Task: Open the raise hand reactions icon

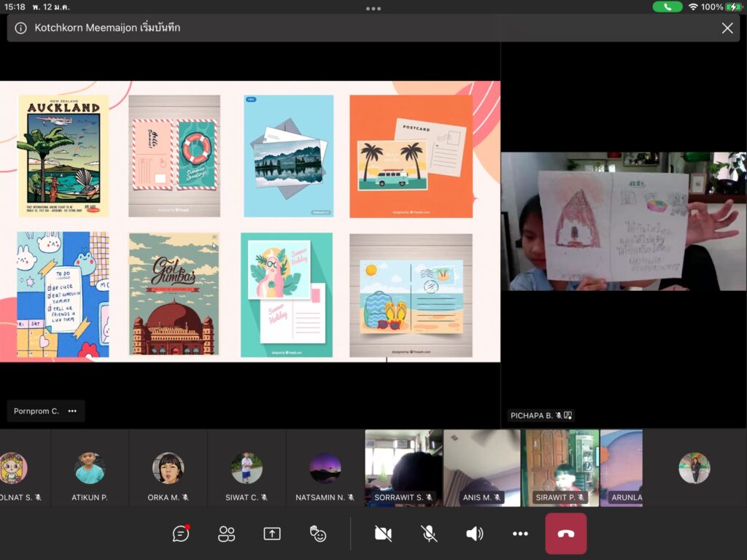Action: tap(317, 534)
